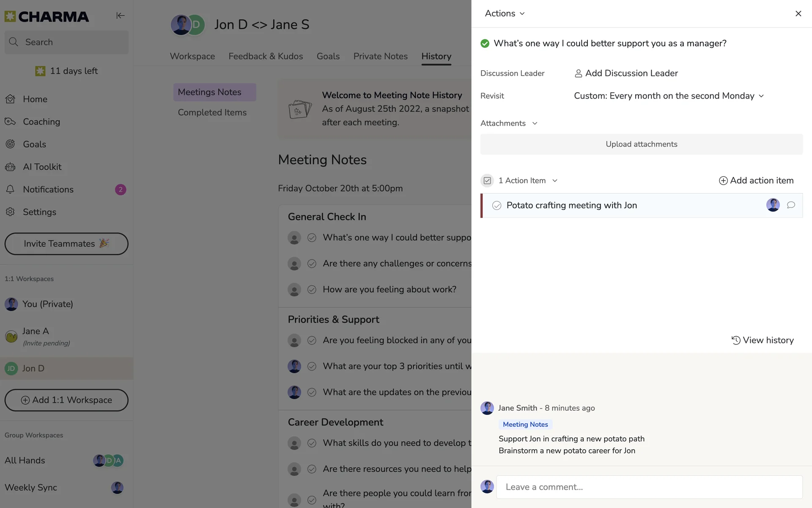Open Settings gear in sidebar
The height and width of the screenshot is (508, 812).
[10, 212]
